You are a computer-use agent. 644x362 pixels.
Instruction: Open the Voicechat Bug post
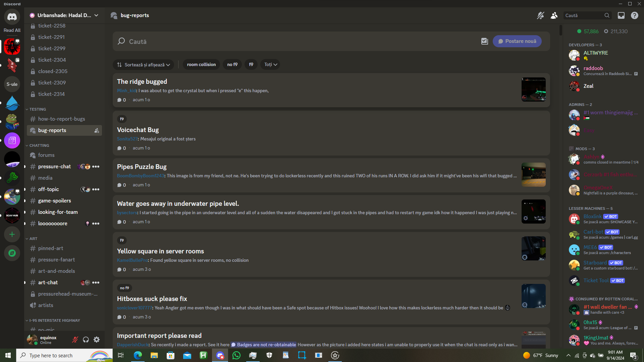[138, 130]
